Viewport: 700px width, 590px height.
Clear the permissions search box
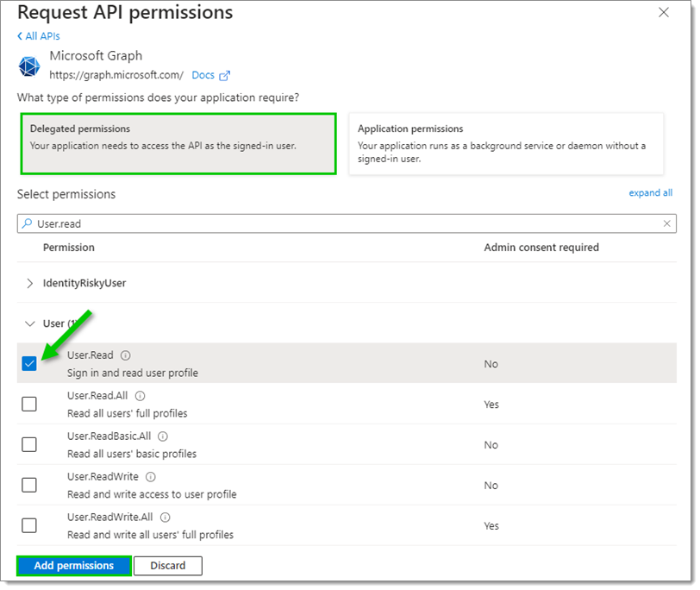tap(666, 223)
